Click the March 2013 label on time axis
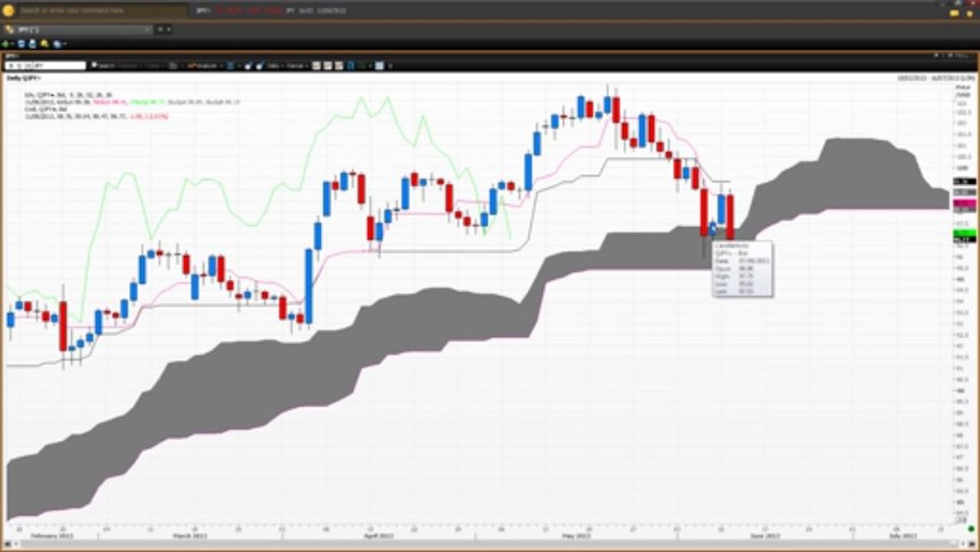 point(188,536)
